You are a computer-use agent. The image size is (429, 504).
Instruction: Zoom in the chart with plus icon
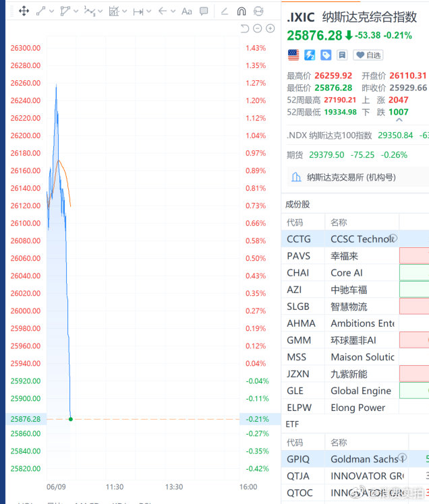270,28
